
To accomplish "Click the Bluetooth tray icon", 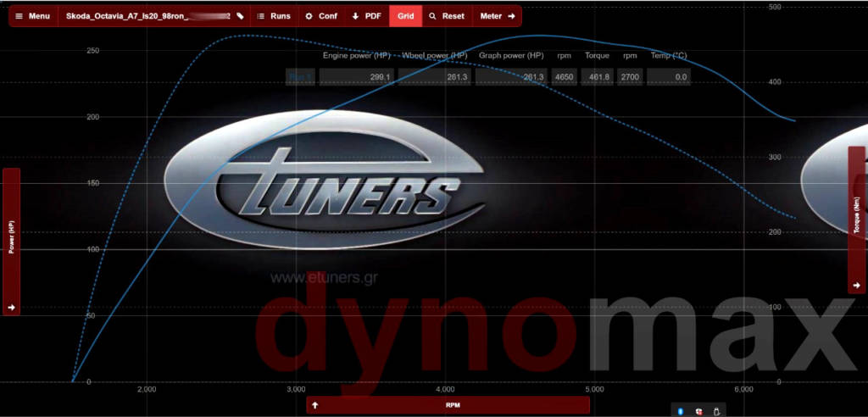I will point(680,411).
